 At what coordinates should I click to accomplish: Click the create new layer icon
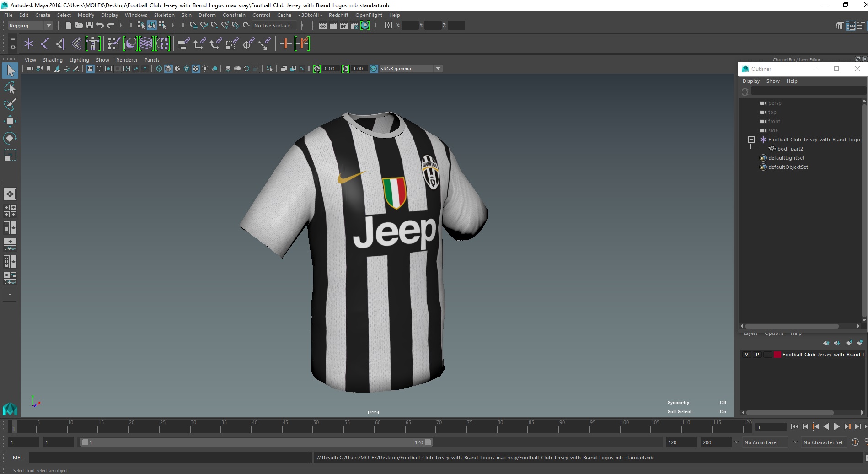[x=849, y=343]
